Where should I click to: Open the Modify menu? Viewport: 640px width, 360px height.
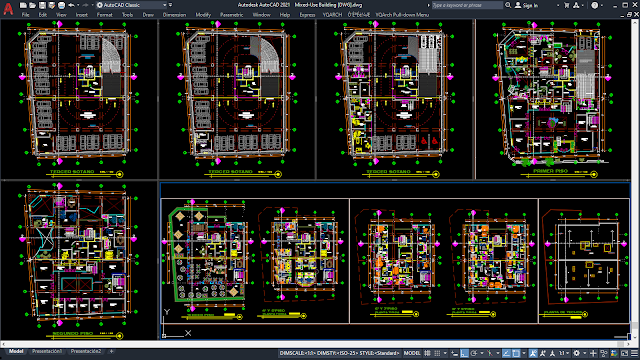(203, 15)
